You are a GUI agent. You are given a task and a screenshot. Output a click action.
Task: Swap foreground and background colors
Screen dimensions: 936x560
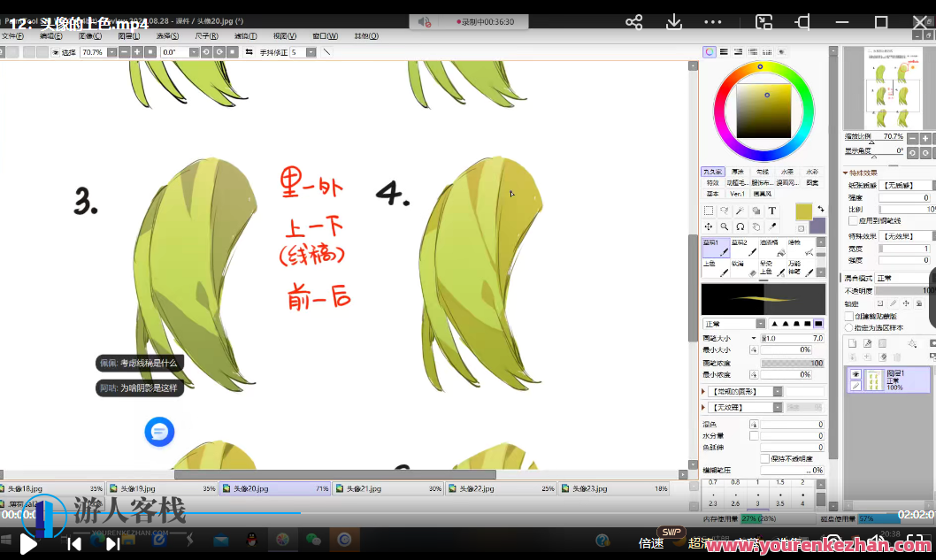820,209
